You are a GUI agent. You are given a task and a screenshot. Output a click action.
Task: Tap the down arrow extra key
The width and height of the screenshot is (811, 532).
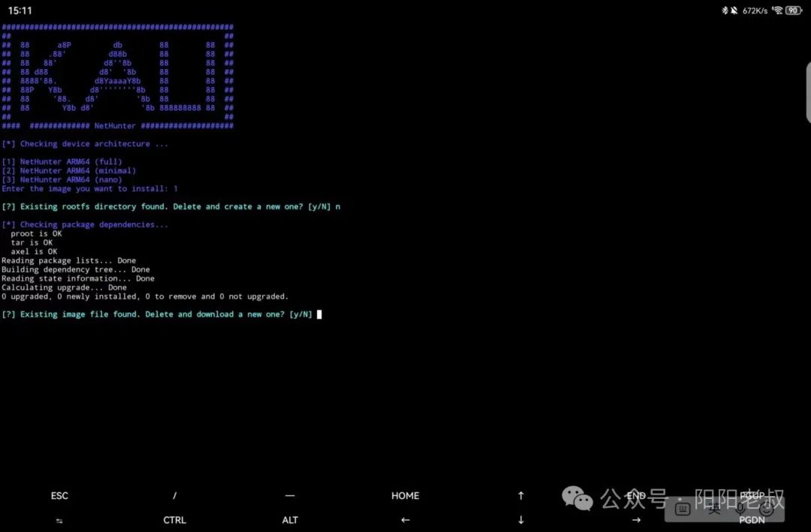[521, 520]
